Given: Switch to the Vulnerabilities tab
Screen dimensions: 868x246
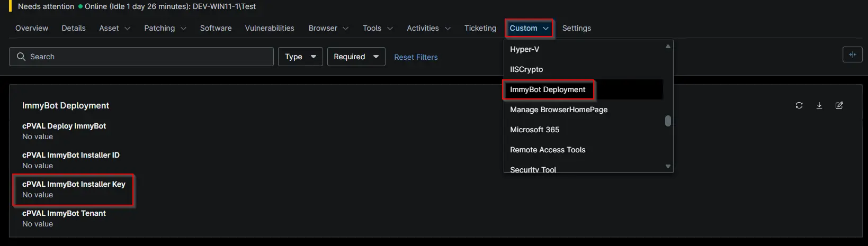Looking at the screenshot, I should [x=269, y=28].
